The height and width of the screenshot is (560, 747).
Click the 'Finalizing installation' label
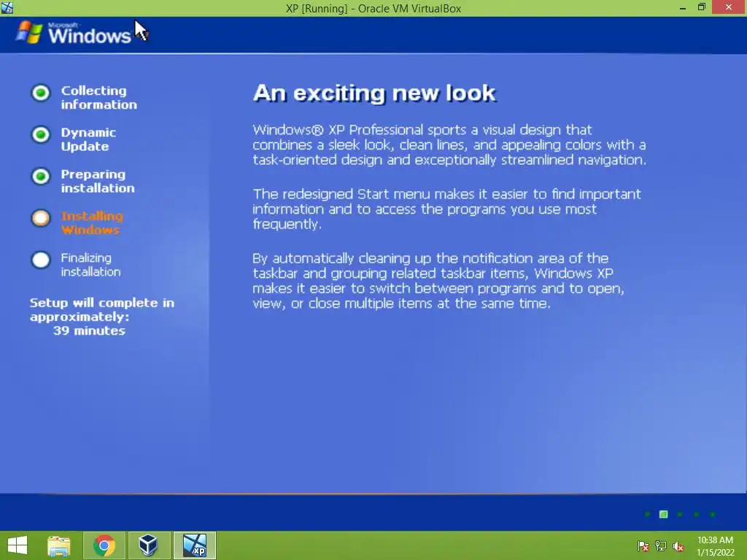[x=90, y=265]
